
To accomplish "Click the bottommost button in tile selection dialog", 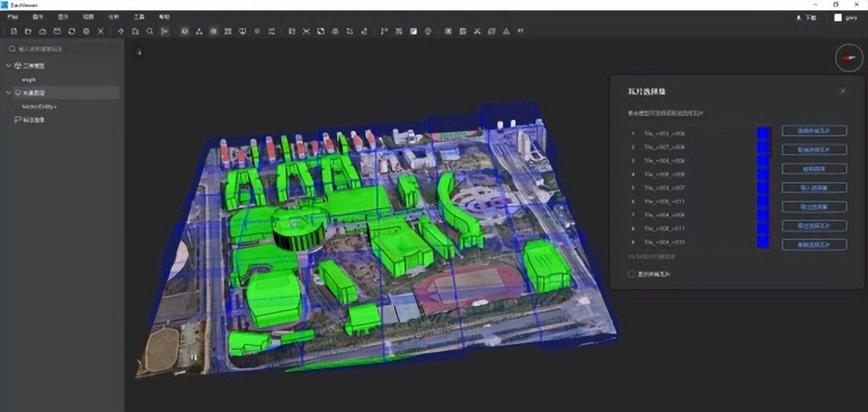I will (814, 245).
